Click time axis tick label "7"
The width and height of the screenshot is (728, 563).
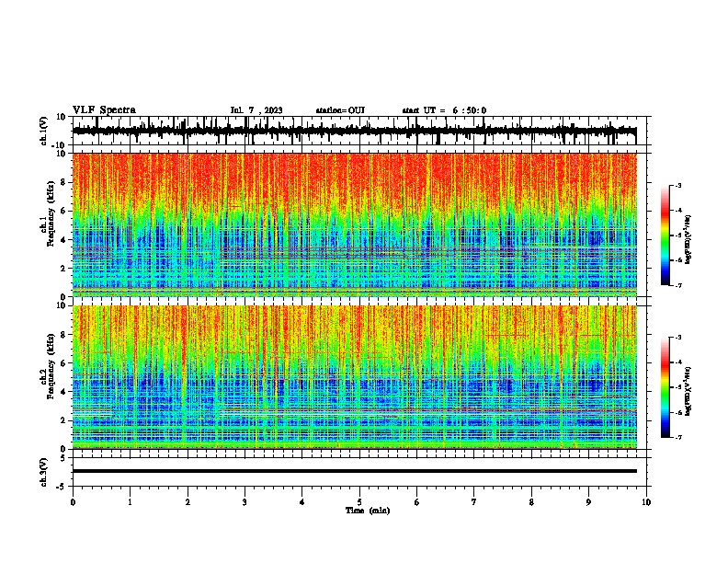click(x=474, y=502)
